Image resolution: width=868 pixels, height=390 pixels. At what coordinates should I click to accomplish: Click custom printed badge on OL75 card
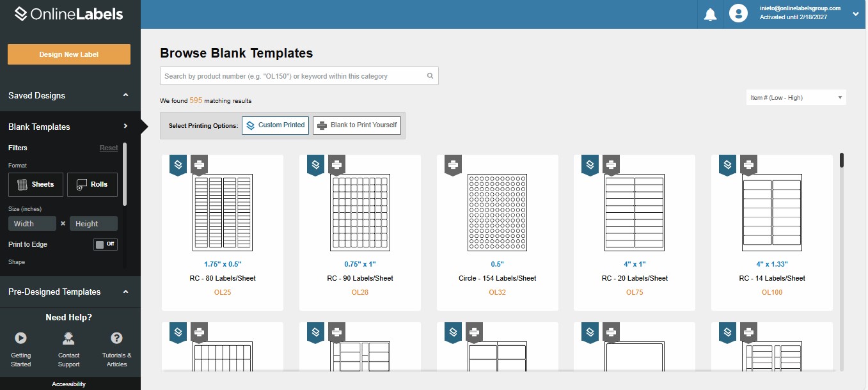pos(590,164)
